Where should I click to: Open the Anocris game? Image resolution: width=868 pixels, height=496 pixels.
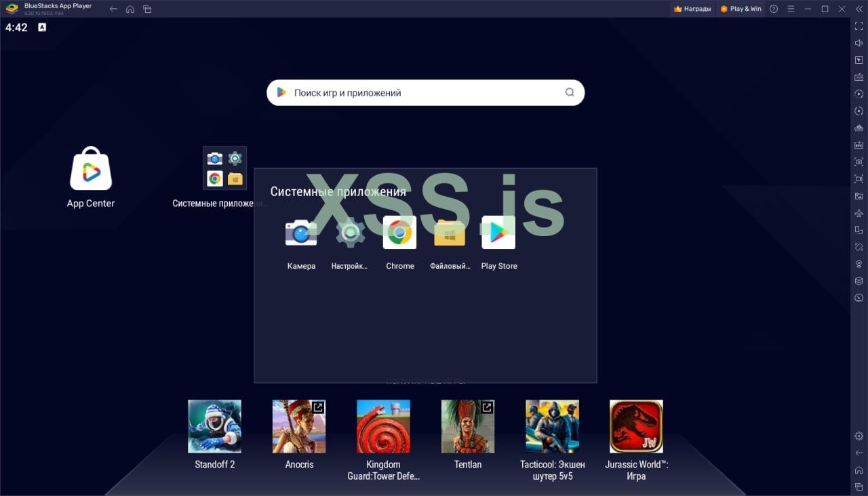[x=299, y=426]
